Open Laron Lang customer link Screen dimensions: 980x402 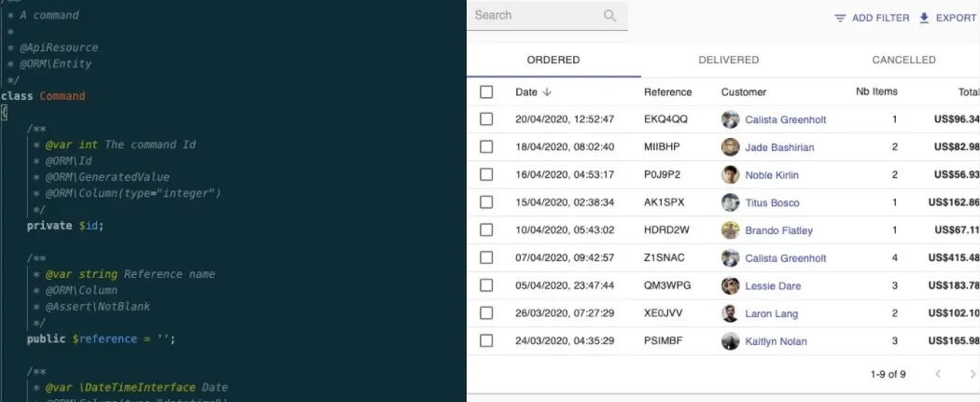pyautogui.click(x=772, y=314)
